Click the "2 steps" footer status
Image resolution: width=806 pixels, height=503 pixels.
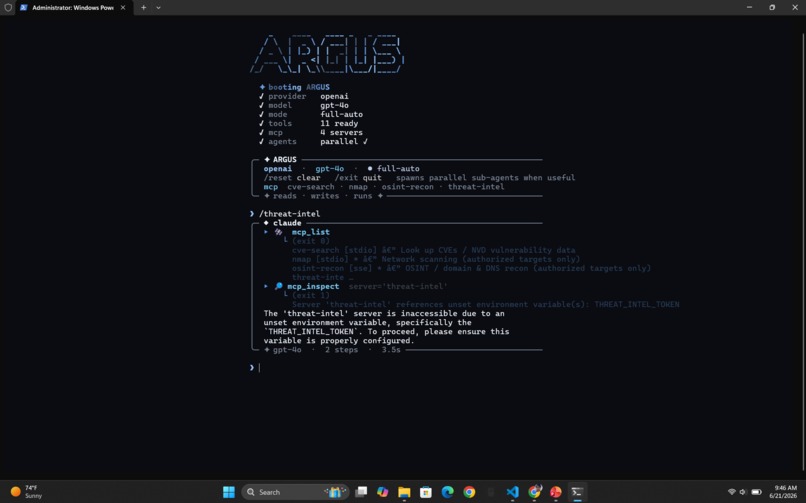[341, 350]
